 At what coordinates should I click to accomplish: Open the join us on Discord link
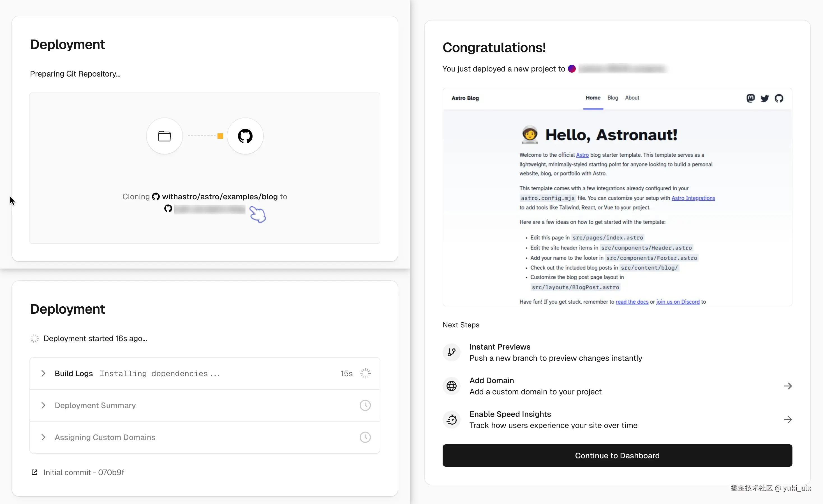coord(678,302)
